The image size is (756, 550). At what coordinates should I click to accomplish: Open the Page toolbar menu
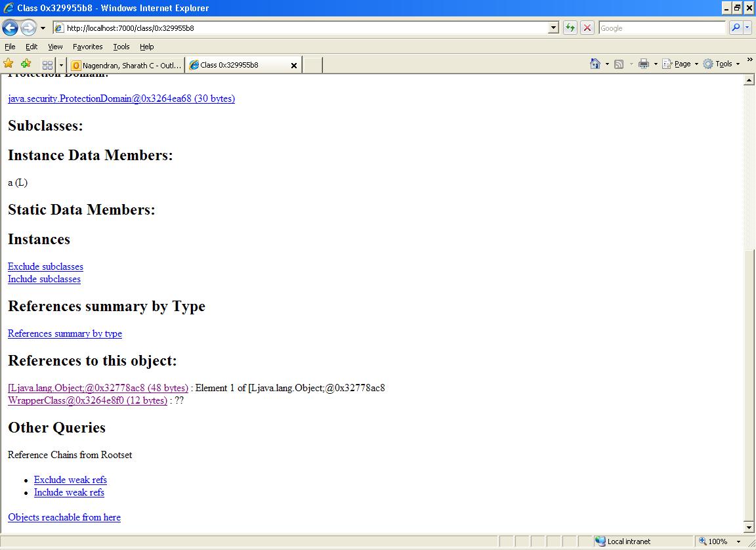[681, 64]
